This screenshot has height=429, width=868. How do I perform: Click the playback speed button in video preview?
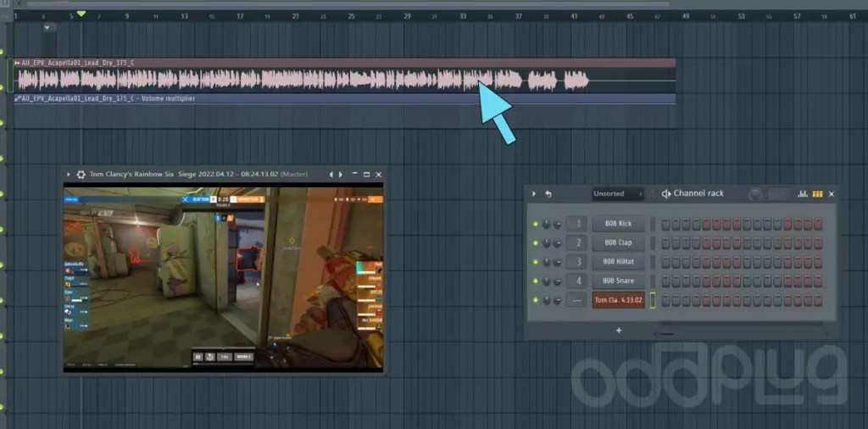[224, 357]
